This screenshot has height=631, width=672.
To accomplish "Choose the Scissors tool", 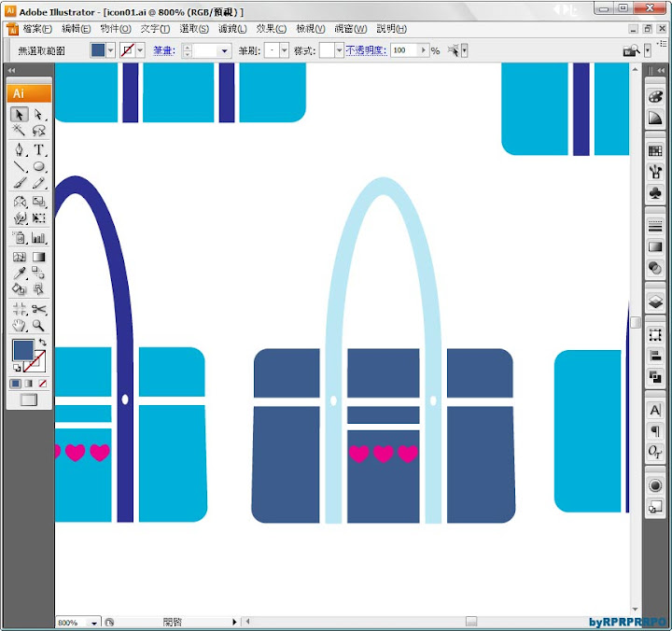I will tap(39, 309).
